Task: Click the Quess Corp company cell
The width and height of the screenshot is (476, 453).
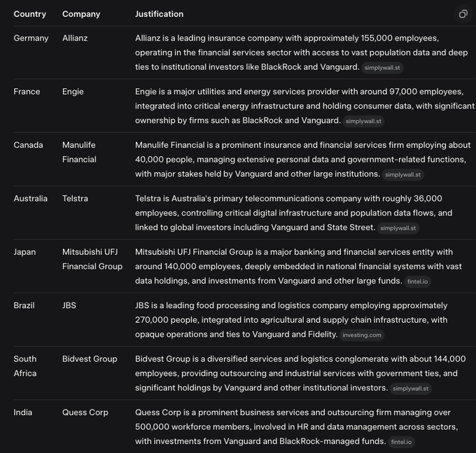Action: pos(85,412)
